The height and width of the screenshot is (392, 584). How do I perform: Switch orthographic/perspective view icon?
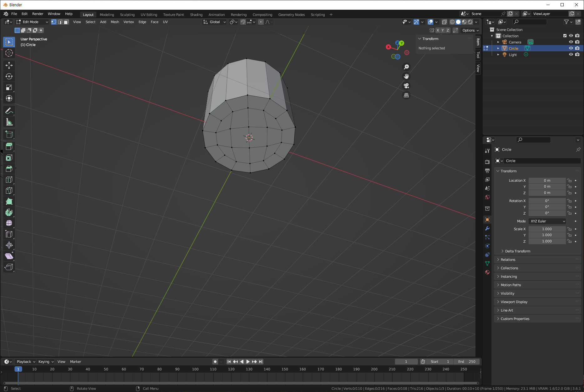coord(406,95)
